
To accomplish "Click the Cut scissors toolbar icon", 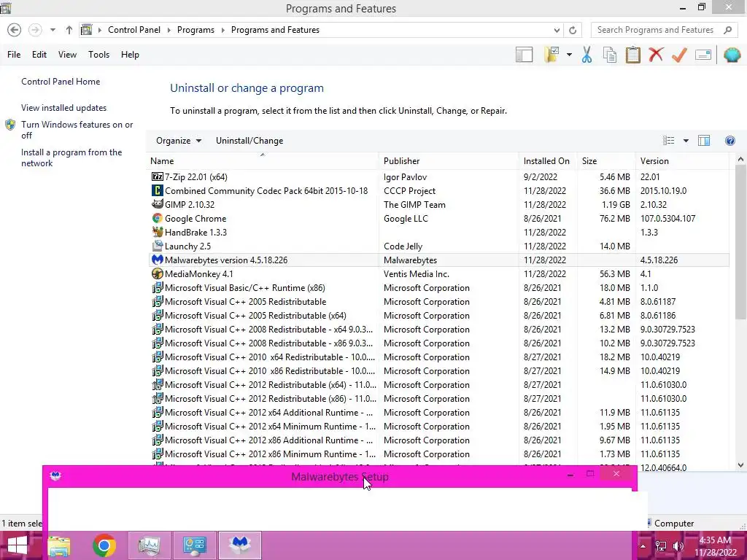I will point(587,55).
